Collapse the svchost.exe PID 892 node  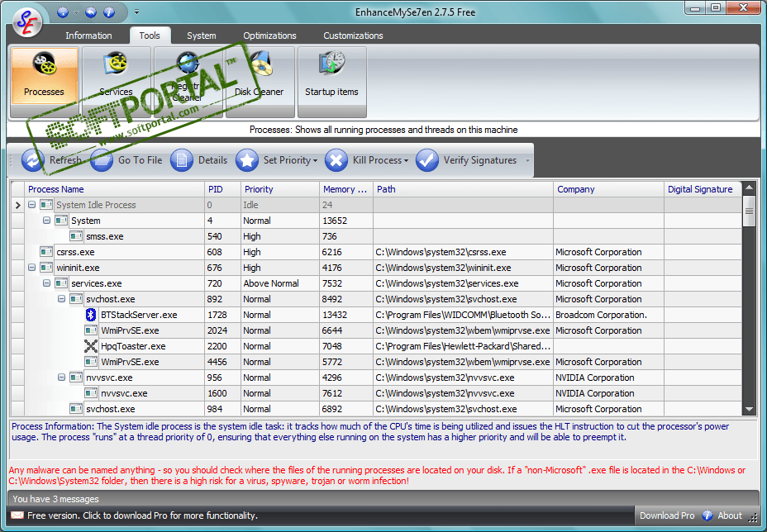pyautogui.click(x=61, y=299)
